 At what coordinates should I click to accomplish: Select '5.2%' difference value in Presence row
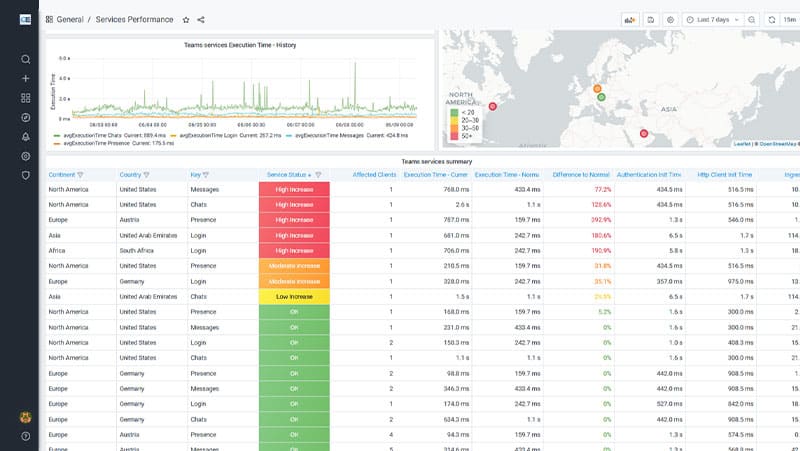[605, 312]
